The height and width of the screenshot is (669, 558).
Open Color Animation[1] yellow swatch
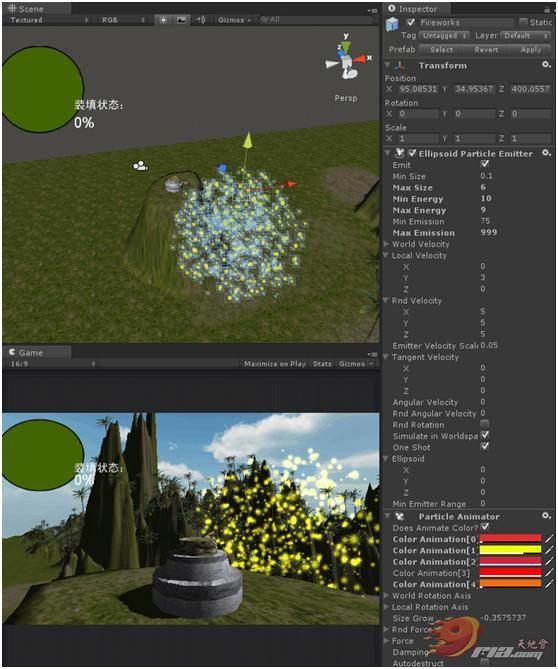(510, 550)
